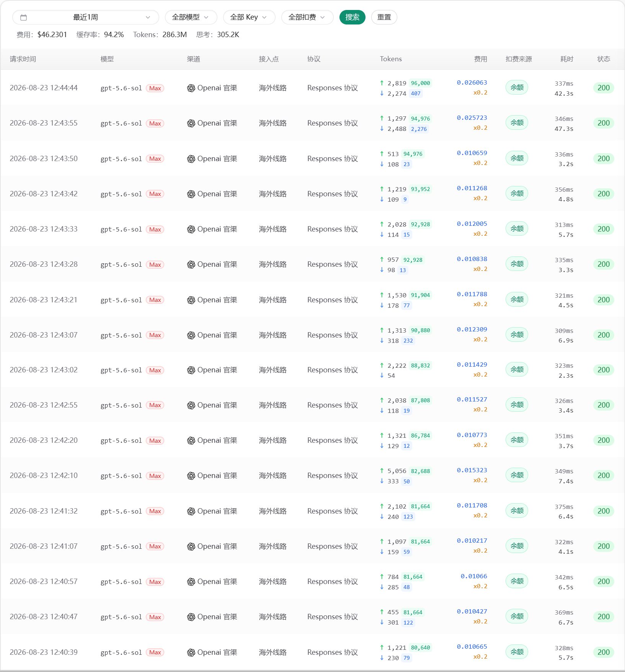
Task: Click the OpenAI logo in the 12:42:55 row
Action: click(191, 405)
